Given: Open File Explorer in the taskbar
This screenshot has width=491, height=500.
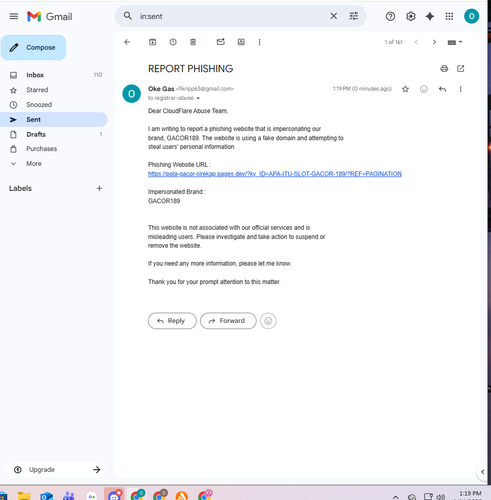Looking at the screenshot, I should (24, 496).
